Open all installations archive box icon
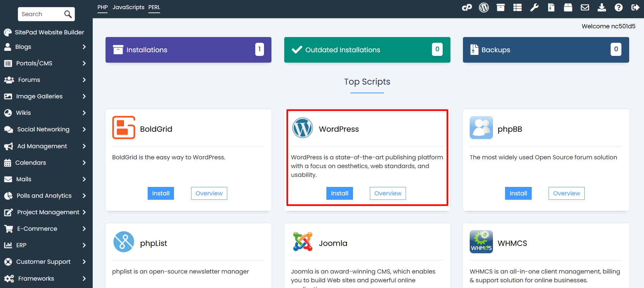Viewport: 644px width, 288px height. click(x=501, y=7)
